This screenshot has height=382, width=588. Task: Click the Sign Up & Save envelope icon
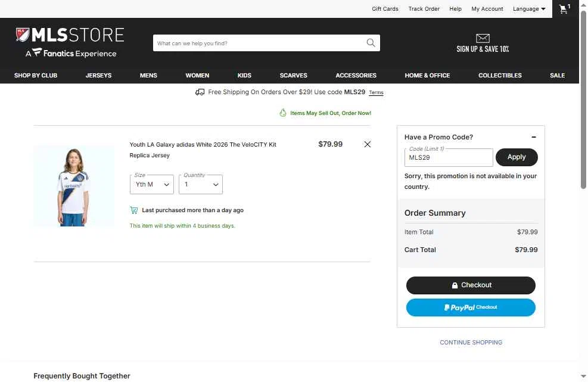[x=483, y=38]
